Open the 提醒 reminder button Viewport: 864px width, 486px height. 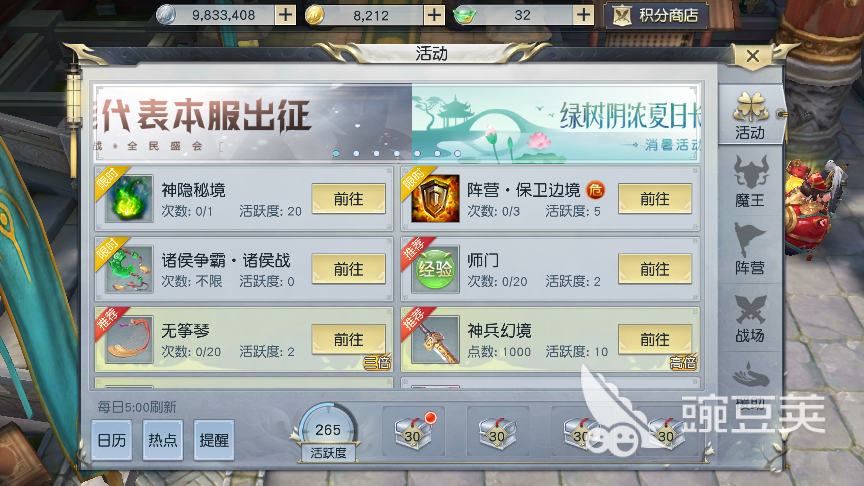[214, 440]
